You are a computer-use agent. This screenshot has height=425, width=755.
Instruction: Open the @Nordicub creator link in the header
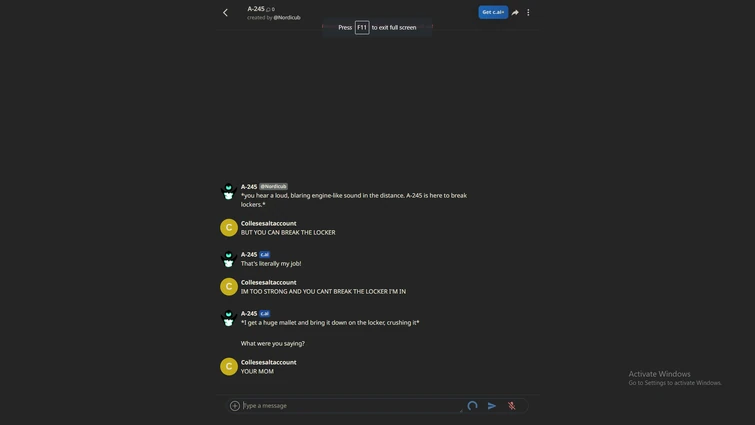pos(287,17)
